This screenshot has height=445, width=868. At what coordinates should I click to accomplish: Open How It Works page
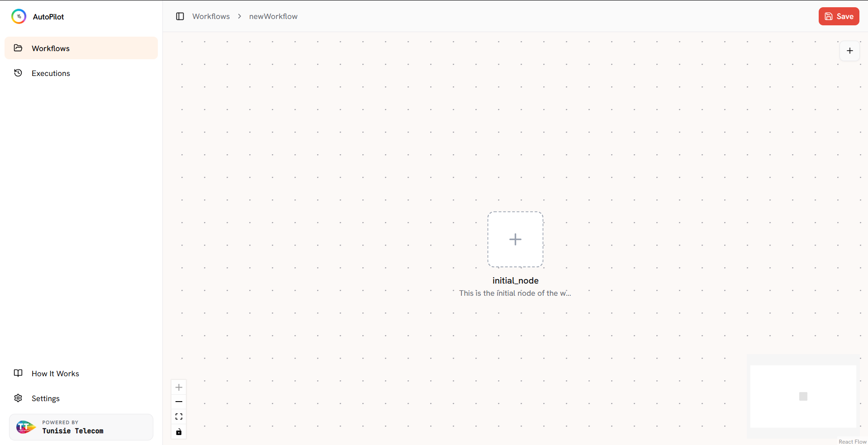point(81,373)
